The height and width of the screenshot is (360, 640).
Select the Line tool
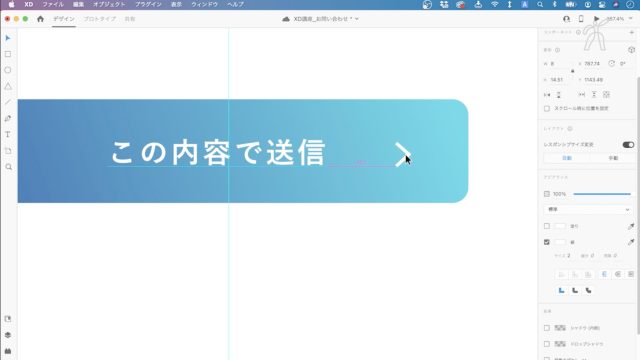pyautogui.click(x=8, y=102)
